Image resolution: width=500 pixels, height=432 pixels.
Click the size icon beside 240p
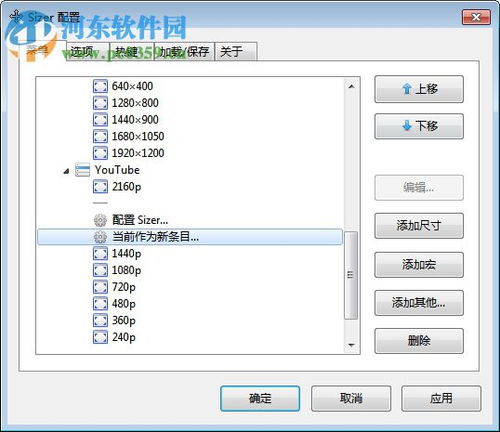[100, 337]
